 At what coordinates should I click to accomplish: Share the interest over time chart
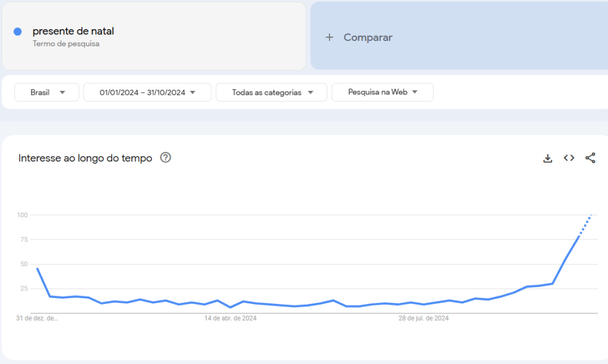tap(590, 158)
